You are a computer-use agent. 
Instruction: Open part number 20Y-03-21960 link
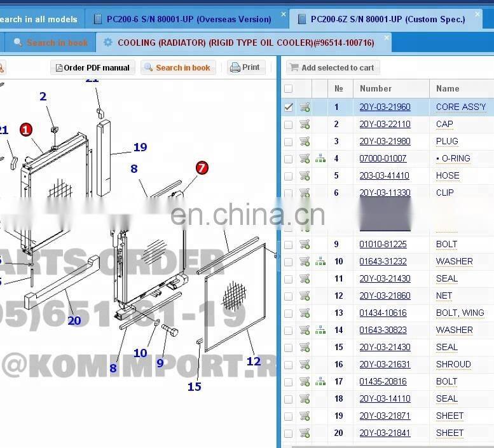[385, 107]
